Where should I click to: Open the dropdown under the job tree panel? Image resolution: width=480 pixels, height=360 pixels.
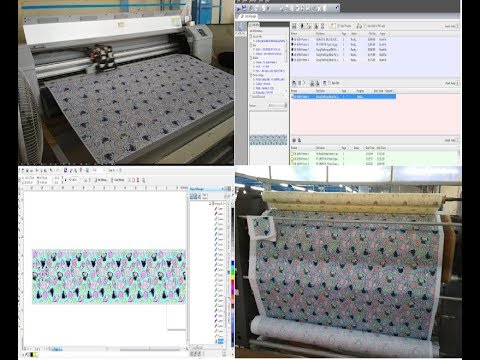pos(277,105)
